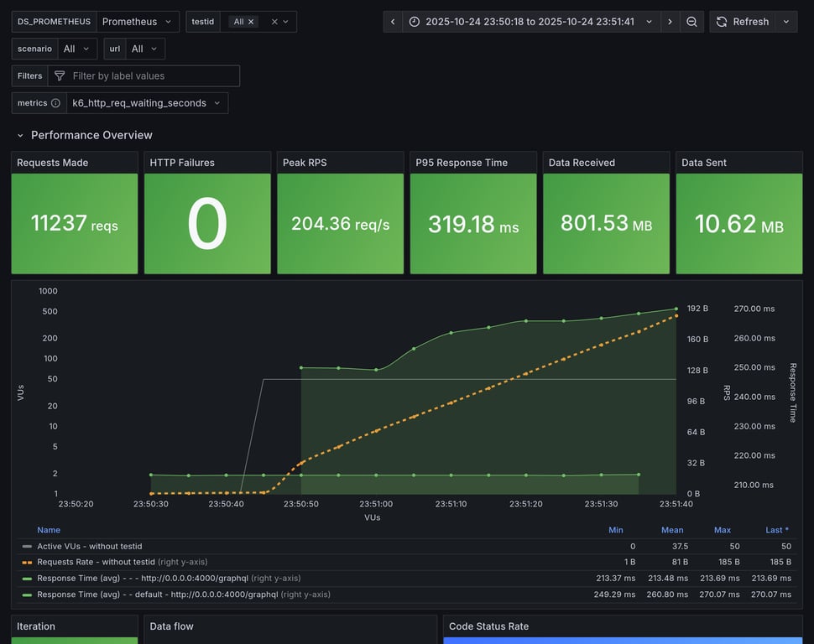Click the clock icon in time picker
The height and width of the screenshot is (644, 814).
point(415,22)
